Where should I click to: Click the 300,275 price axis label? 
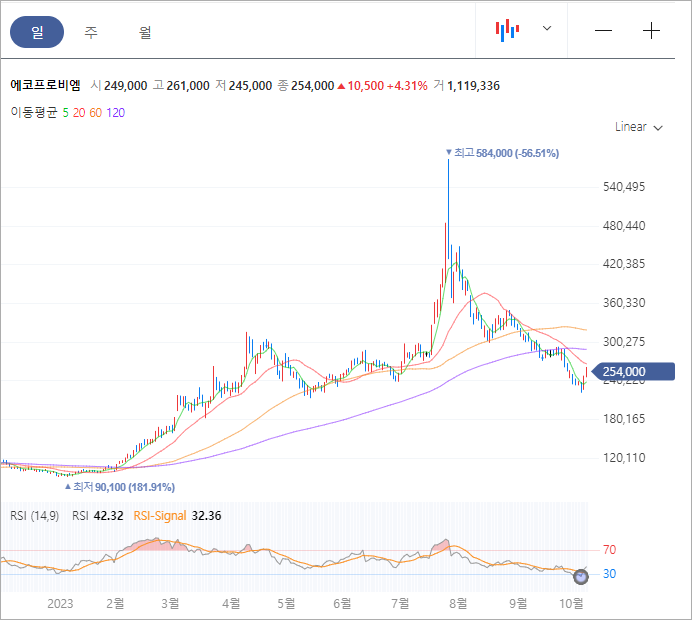pyautogui.click(x=624, y=342)
